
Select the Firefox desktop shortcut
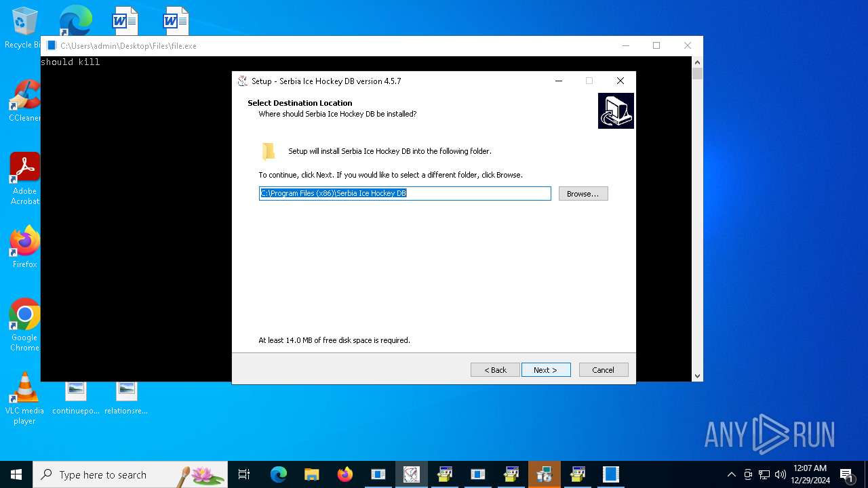(x=24, y=247)
